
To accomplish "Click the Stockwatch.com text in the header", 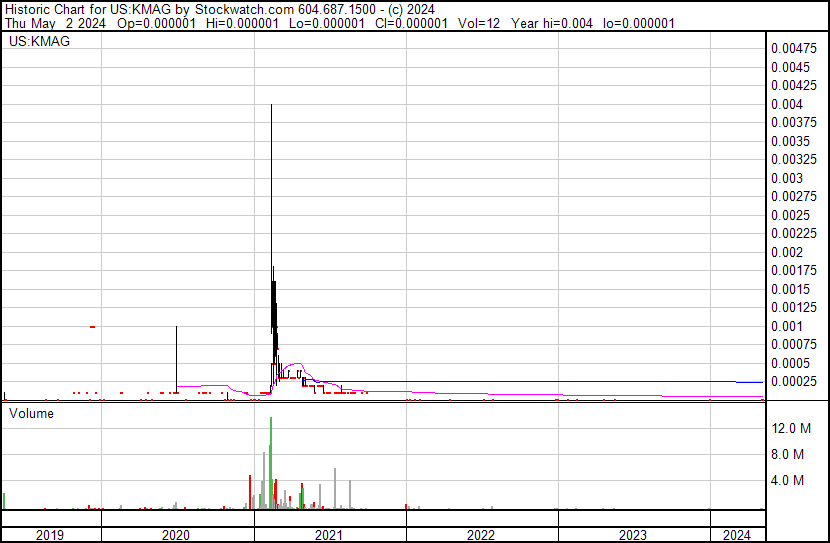I will [x=245, y=10].
